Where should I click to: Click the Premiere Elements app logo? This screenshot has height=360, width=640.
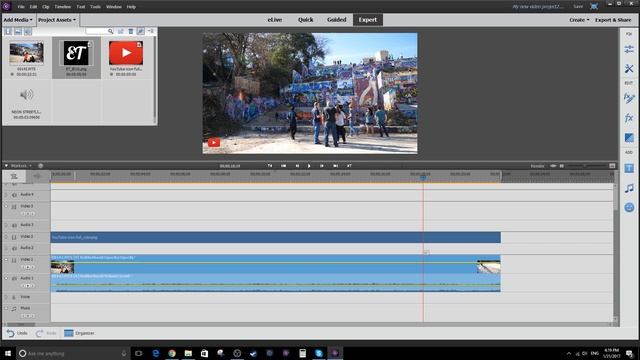pos(7,7)
